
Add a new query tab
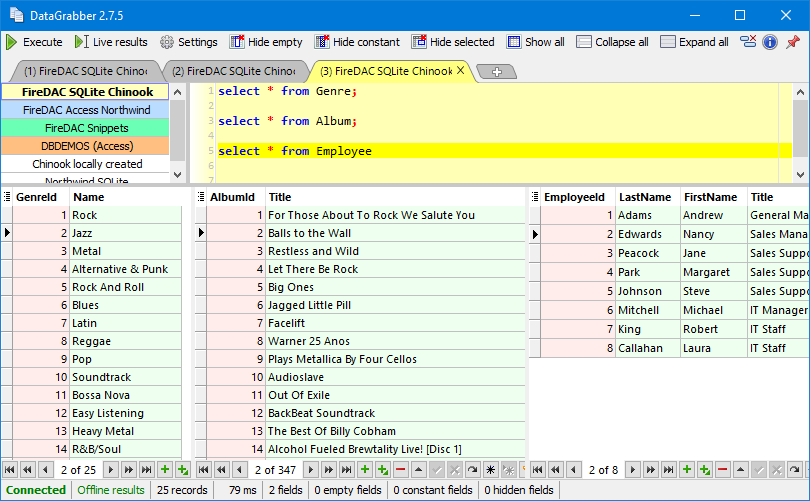[x=496, y=72]
